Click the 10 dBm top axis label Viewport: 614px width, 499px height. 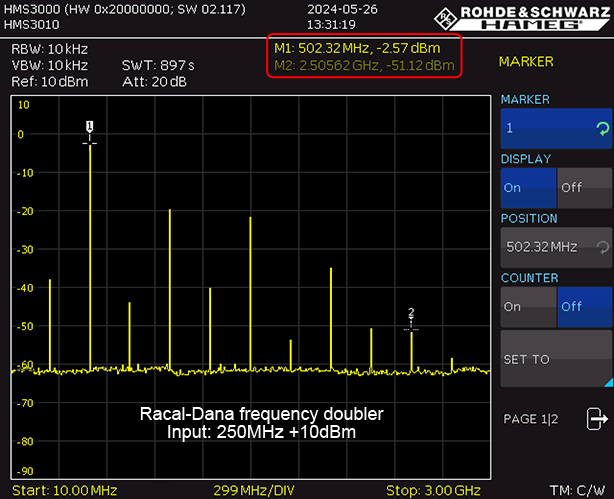23,105
